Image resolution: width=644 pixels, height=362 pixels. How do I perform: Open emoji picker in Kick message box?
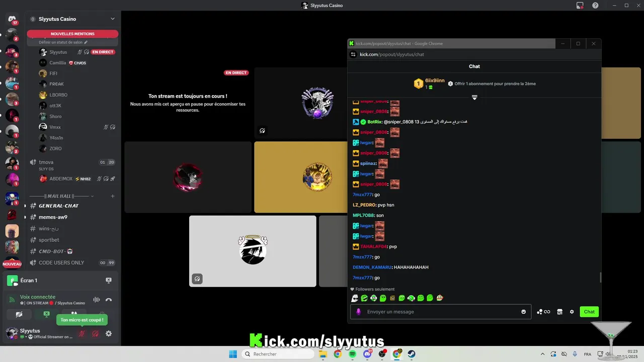coord(524,312)
